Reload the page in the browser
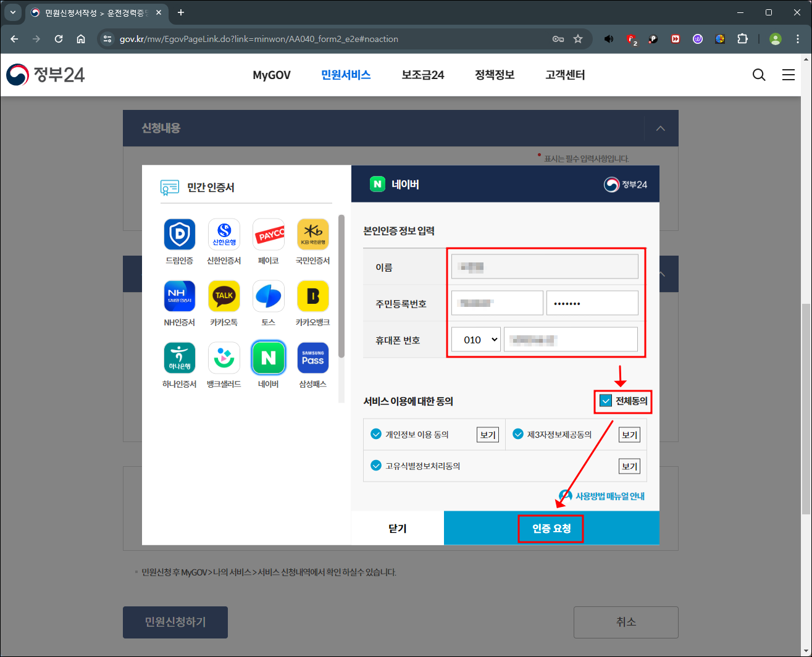The height and width of the screenshot is (657, 812). tap(59, 39)
